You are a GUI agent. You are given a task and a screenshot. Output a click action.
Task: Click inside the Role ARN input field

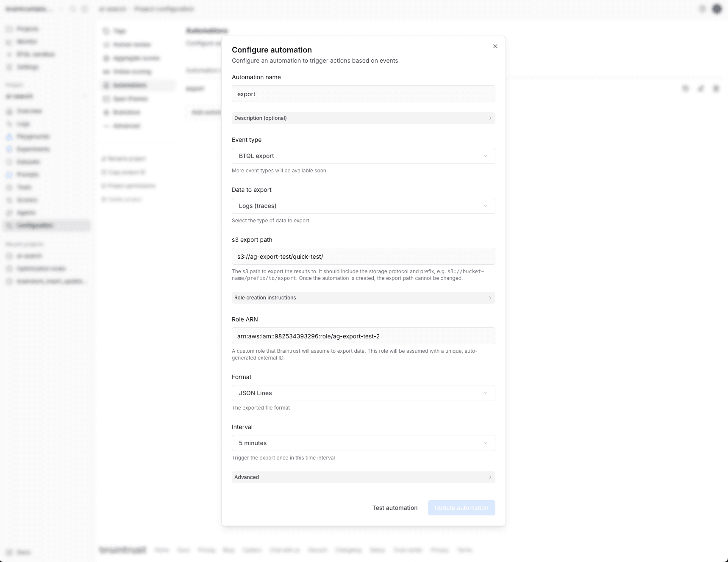[363, 336]
